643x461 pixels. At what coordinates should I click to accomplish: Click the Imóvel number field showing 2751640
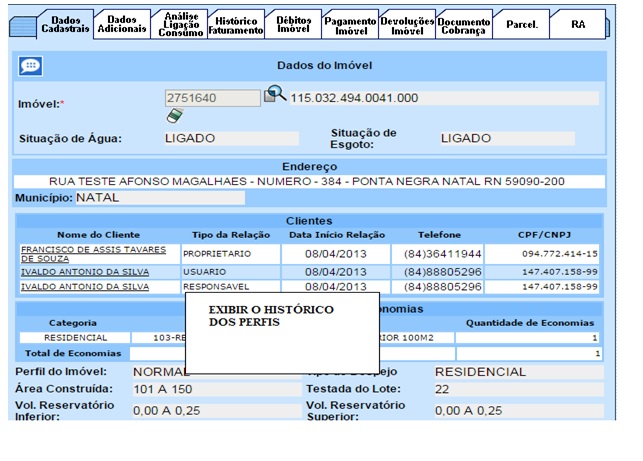[212, 98]
